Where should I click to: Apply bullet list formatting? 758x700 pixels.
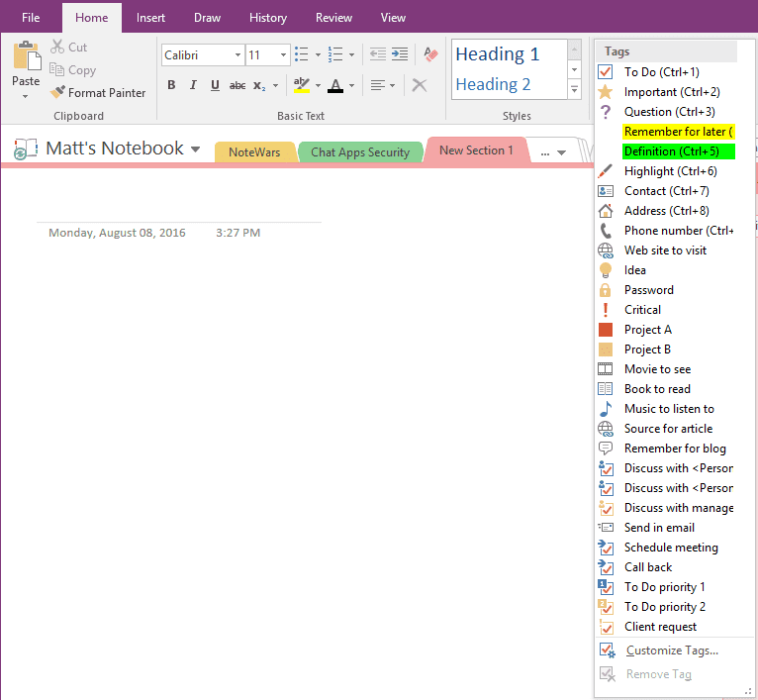pos(302,54)
